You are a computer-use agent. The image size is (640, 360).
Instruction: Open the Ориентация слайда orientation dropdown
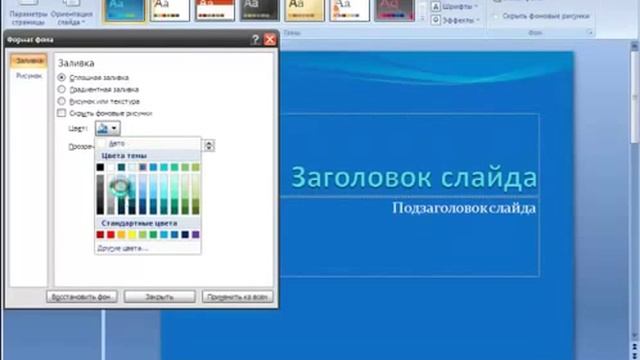pos(71,14)
